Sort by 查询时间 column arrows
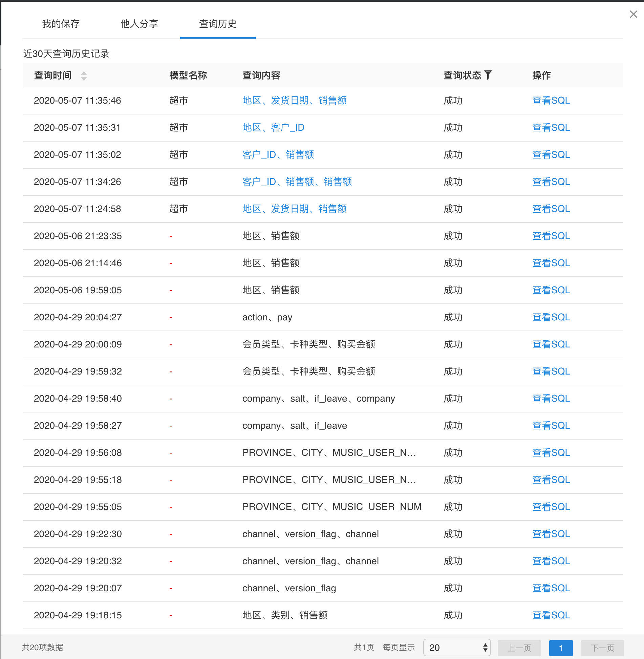 tap(84, 76)
